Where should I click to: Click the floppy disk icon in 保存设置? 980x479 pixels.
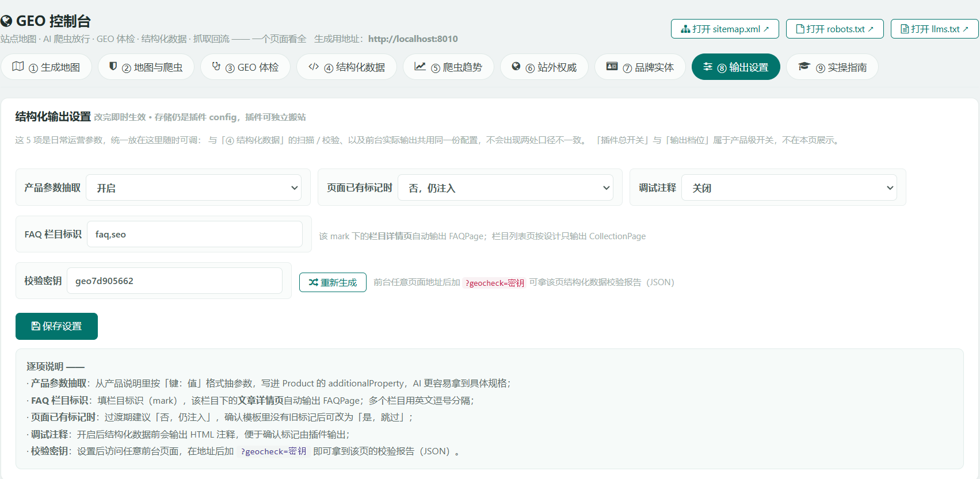click(x=36, y=326)
